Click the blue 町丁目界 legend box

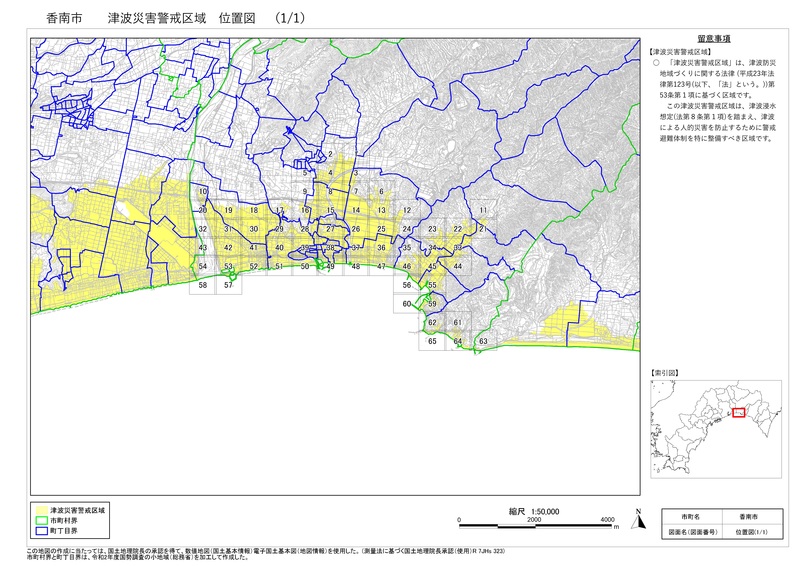pyautogui.click(x=40, y=531)
